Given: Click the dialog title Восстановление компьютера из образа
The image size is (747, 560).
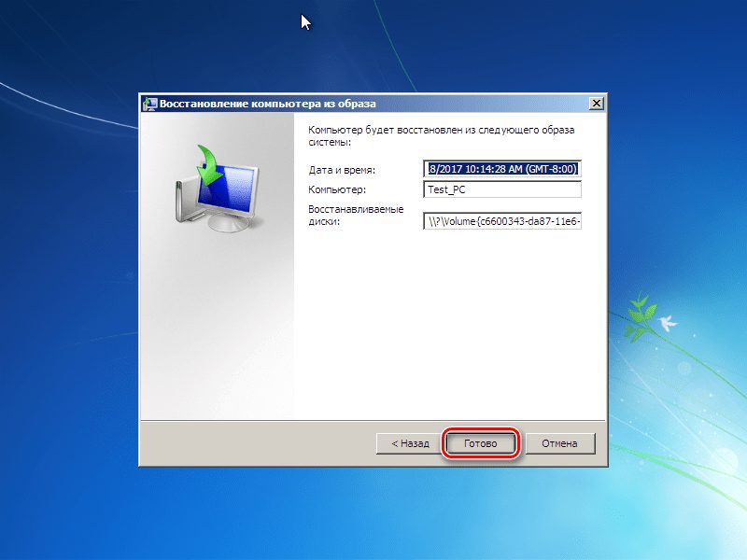Looking at the screenshot, I should point(267,104).
